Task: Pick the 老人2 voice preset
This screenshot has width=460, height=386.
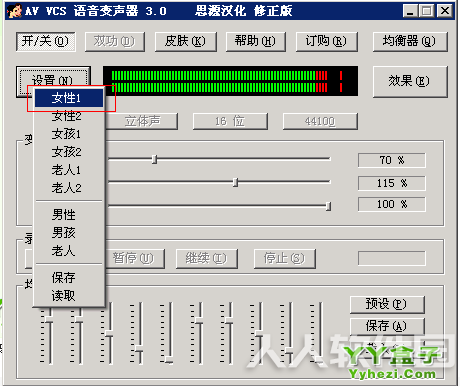Action: (69, 188)
